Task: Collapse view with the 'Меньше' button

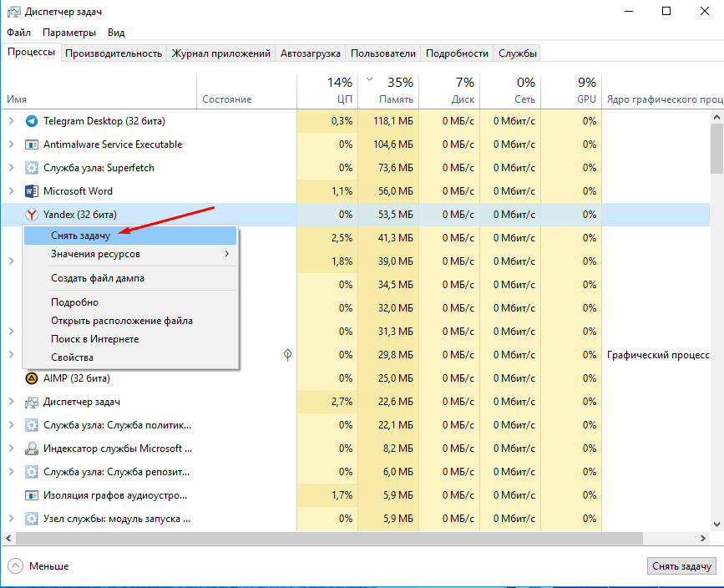Action: pyautogui.click(x=39, y=566)
